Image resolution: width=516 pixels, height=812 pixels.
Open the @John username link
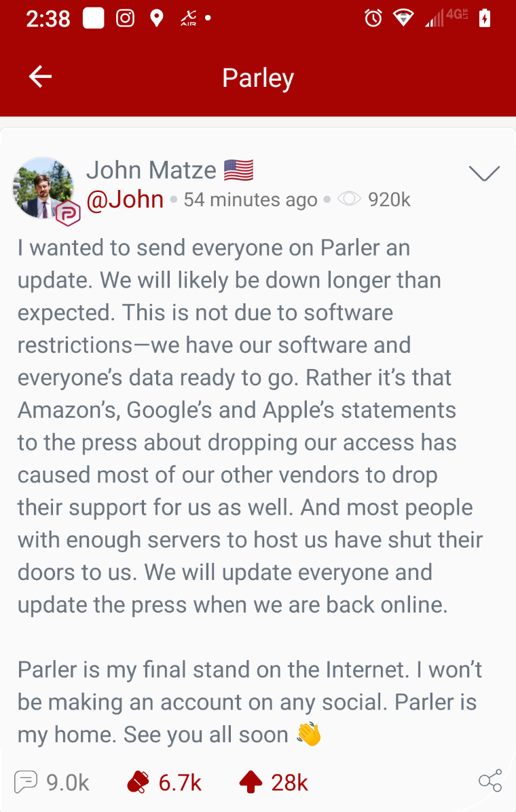click(125, 199)
